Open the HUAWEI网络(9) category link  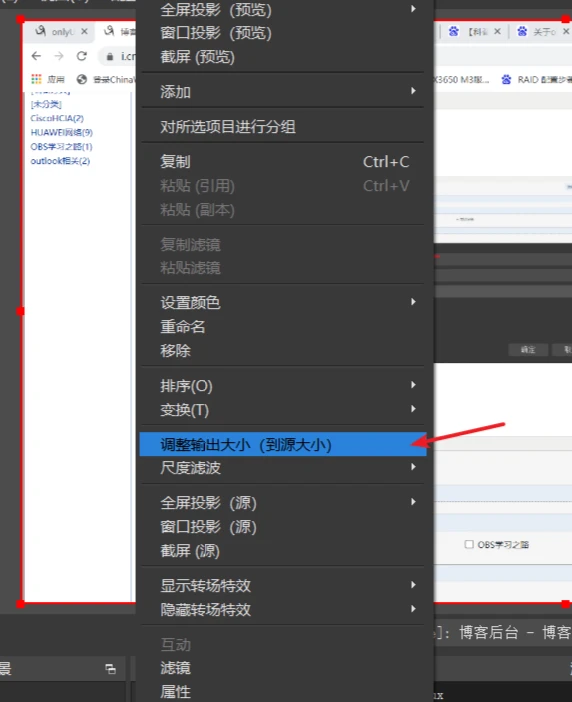point(62,133)
